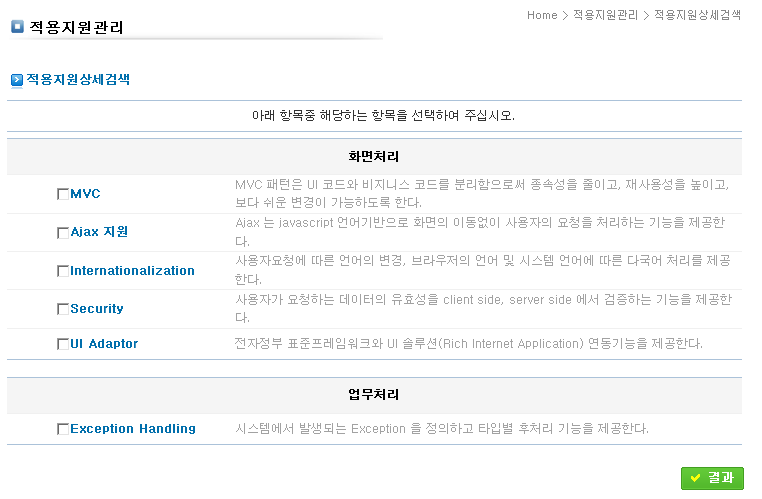Click the blue square icon beside 적용지원관리 title
Viewport: 762px width, 499px height.
click(x=17, y=27)
